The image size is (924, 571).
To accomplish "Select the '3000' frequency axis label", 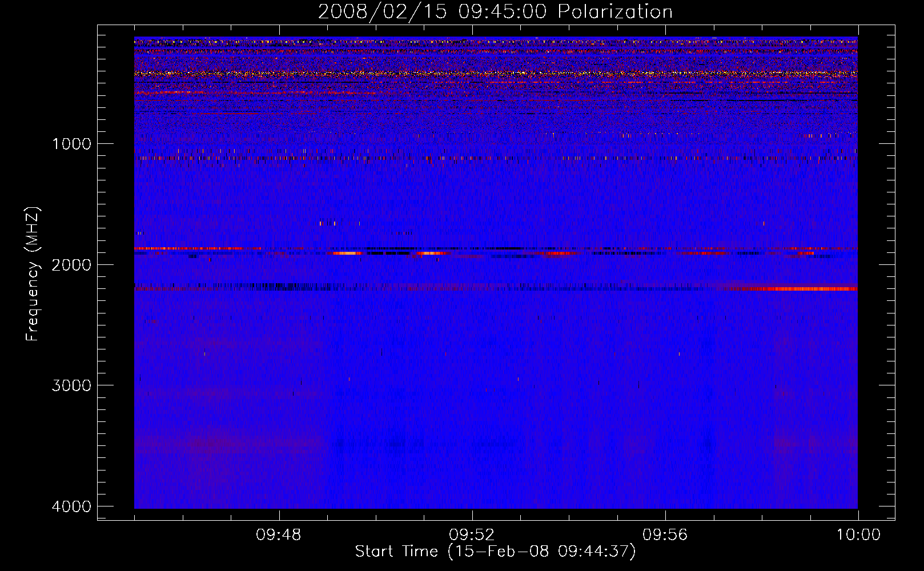I will tap(71, 385).
